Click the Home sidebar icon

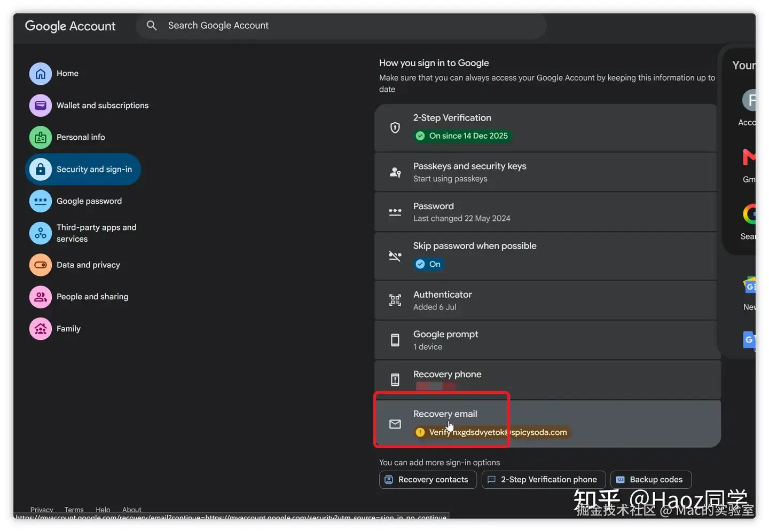click(41, 74)
